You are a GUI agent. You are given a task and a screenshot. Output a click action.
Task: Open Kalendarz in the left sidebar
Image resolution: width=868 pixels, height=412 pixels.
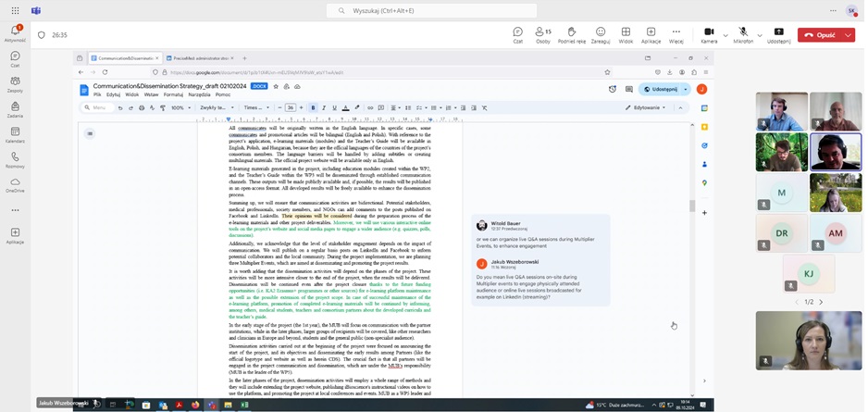pyautogui.click(x=15, y=134)
